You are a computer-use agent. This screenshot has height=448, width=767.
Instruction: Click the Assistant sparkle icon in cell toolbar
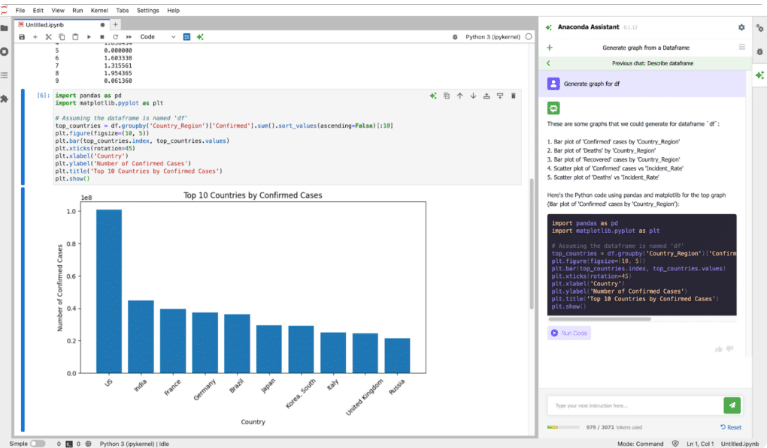coord(433,96)
